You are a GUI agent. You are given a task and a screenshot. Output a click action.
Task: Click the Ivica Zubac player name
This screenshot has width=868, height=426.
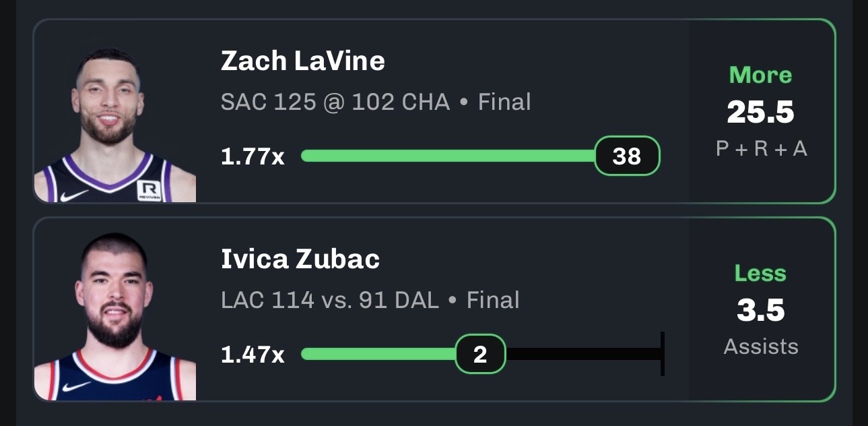300,260
